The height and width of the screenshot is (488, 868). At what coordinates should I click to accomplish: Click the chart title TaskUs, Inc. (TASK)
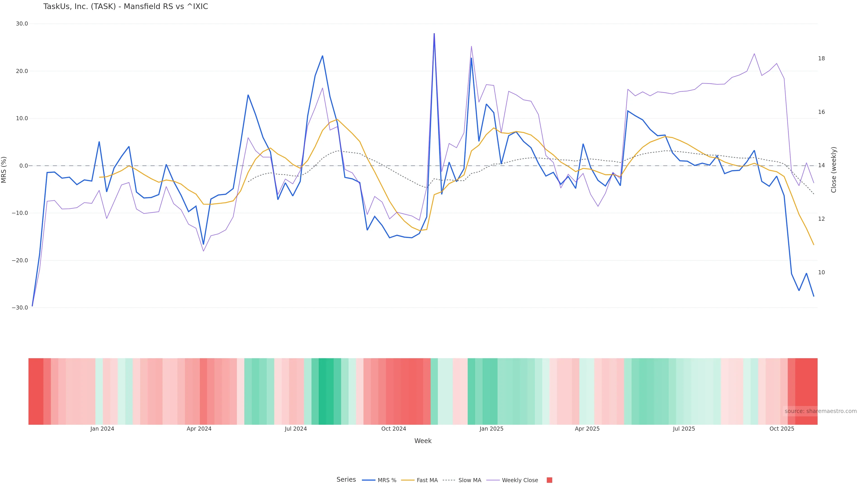[x=125, y=7]
